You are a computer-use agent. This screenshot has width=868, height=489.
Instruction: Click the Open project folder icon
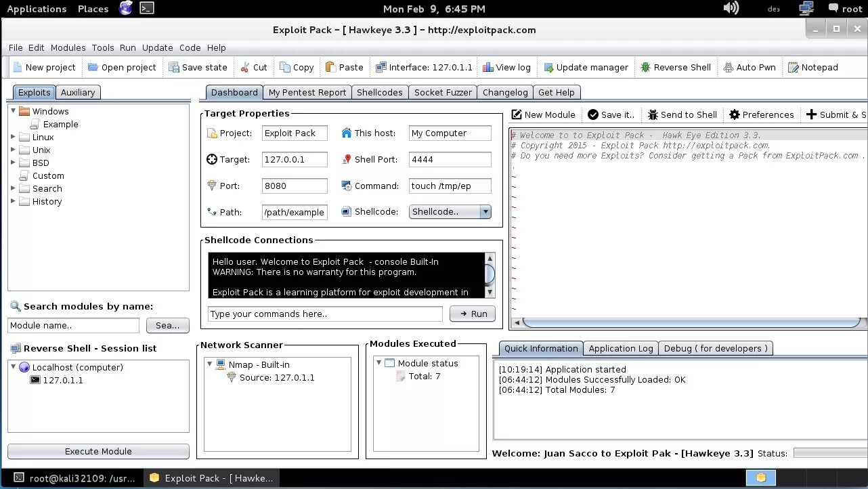pyautogui.click(x=93, y=67)
